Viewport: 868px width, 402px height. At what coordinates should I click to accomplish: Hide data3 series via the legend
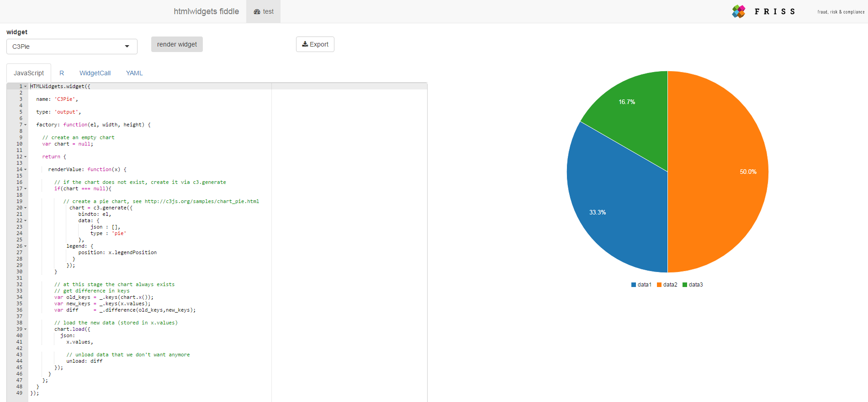(x=693, y=285)
